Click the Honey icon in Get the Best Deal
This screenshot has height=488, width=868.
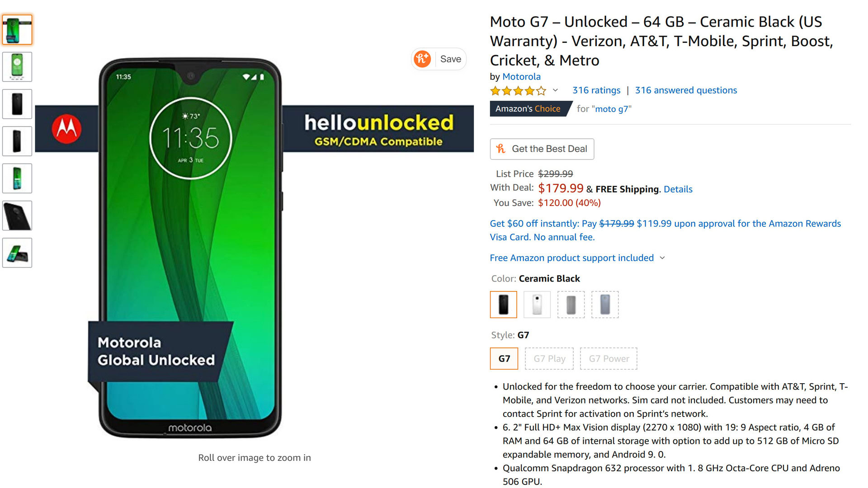click(x=501, y=149)
